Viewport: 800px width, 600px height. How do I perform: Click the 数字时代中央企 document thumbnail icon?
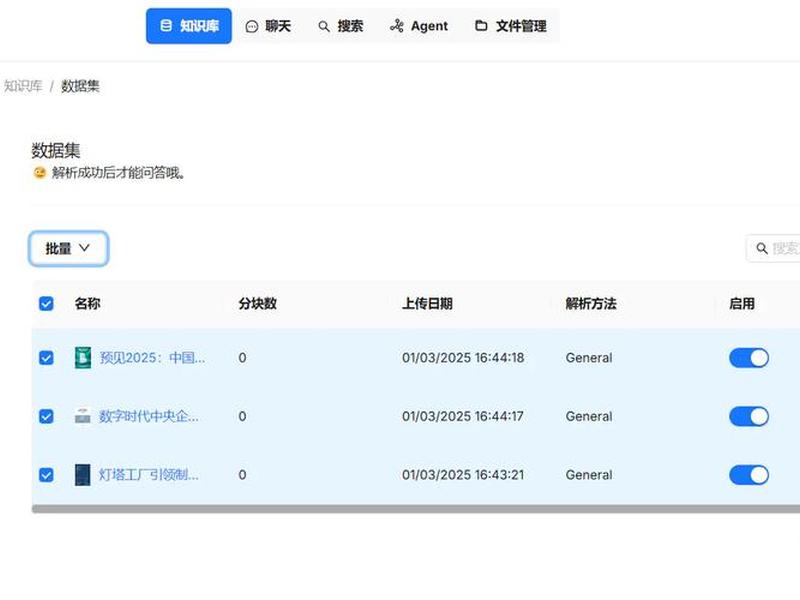83,416
